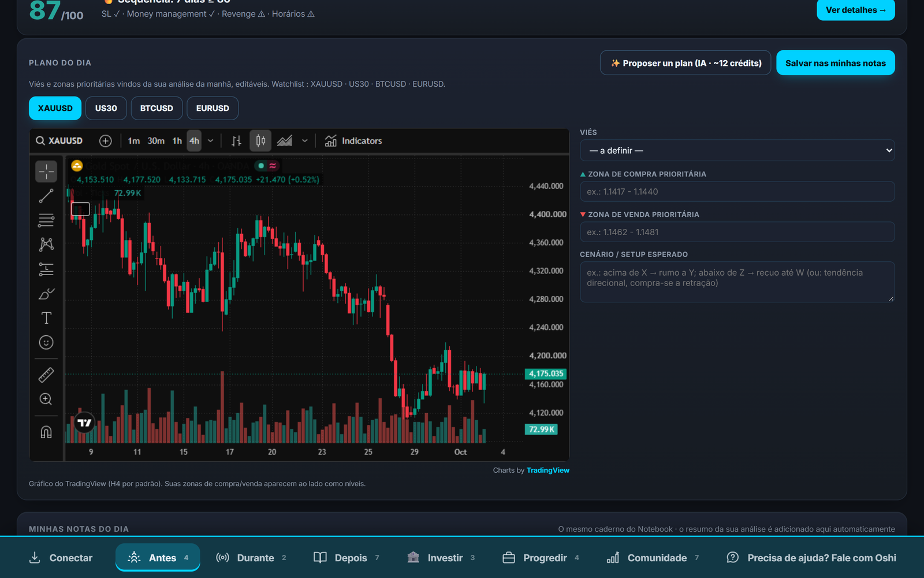Set chart interval to 4h
The width and height of the screenshot is (924, 578).
pos(195,141)
